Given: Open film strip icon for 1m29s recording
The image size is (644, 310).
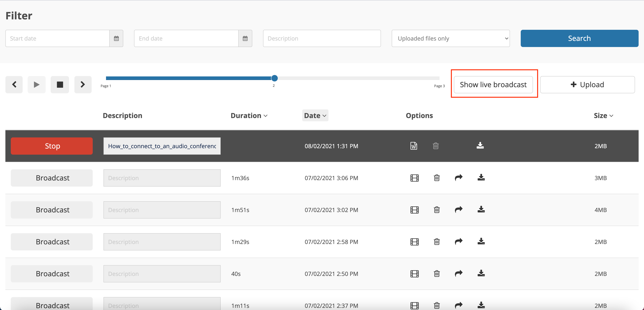Looking at the screenshot, I should (x=414, y=242).
